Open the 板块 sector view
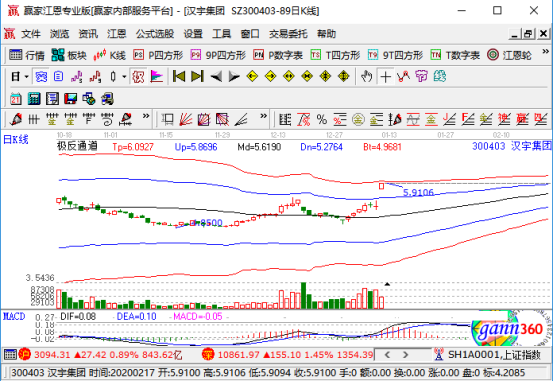This screenshot has width=554, height=381. pyautogui.click(x=69, y=55)
